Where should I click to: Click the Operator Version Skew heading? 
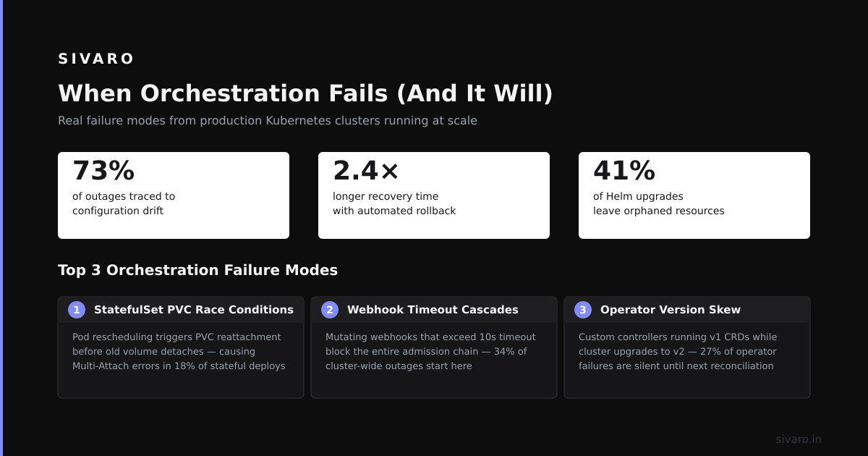[x=671, y=310]
